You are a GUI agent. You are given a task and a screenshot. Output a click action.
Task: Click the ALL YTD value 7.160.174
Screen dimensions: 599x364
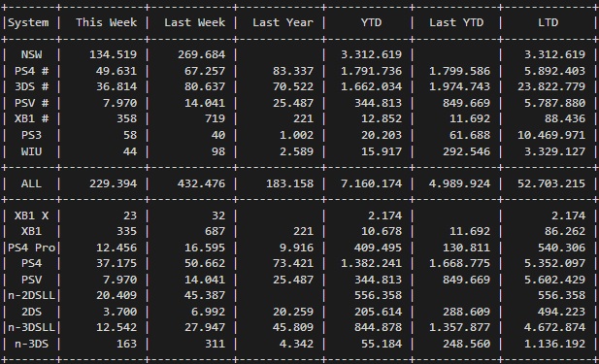tap(371, 183)
